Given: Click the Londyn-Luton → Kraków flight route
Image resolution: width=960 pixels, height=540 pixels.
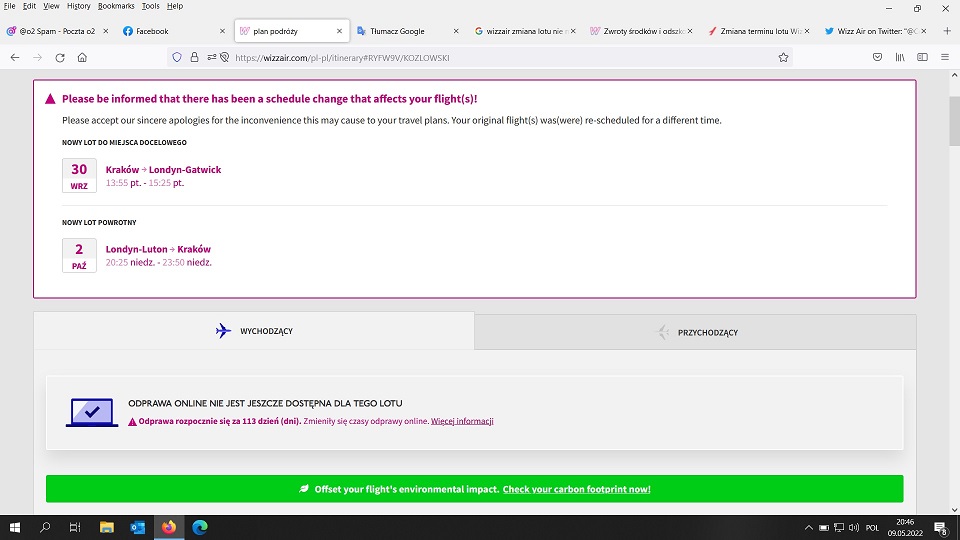Looking at the screenshot, I should coord(158,249).
